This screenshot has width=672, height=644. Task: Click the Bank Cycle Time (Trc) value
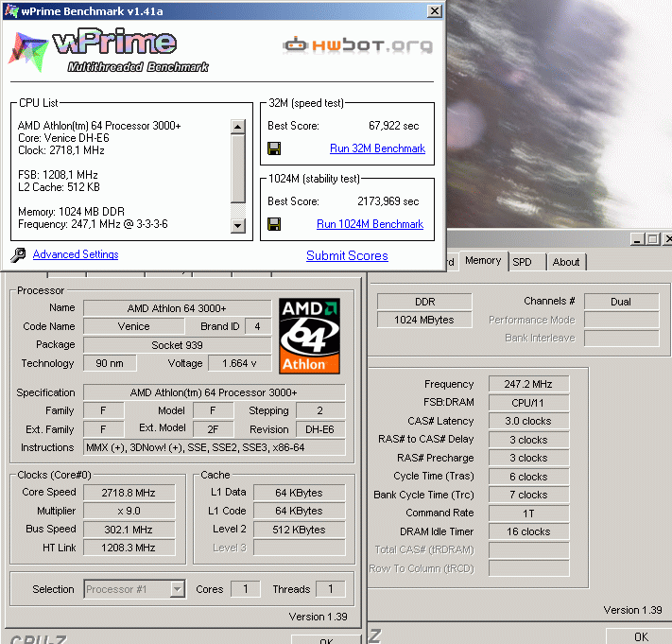coord(528,495)
